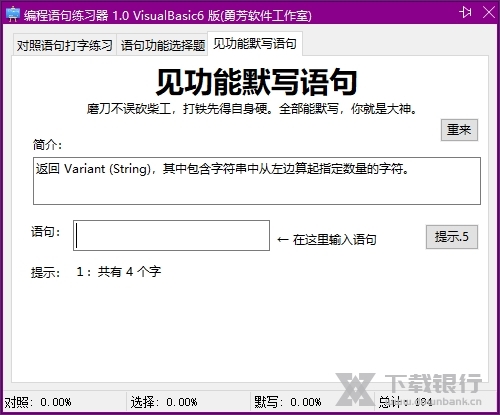Click the 见功能默写语句 large heading
500x415 pixels.
point(256,82)
